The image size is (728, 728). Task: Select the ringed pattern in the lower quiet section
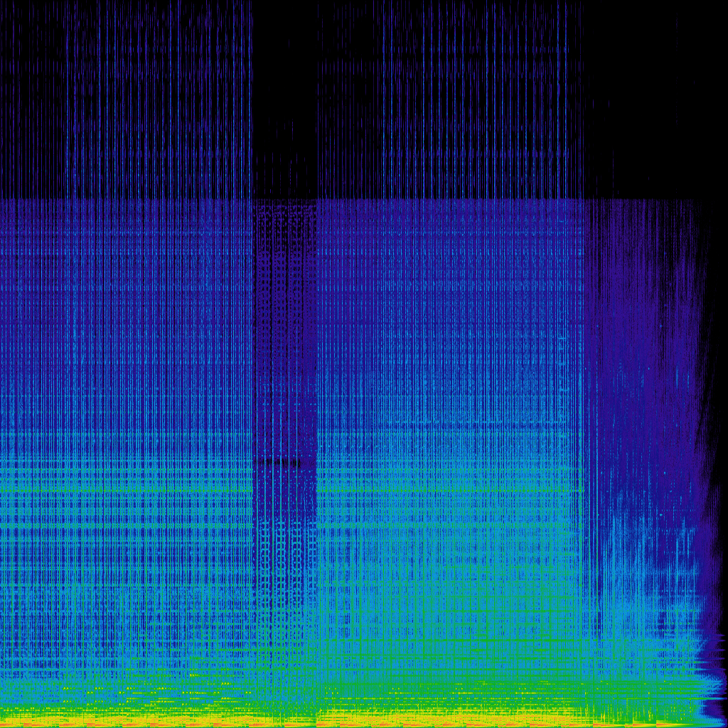click(x=284, y=555)
